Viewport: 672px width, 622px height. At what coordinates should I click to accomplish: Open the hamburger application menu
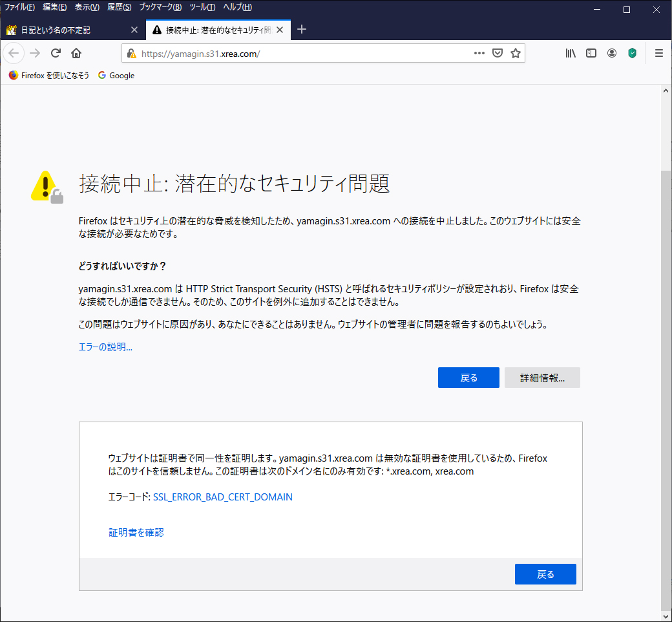pyautogui.click(x=658, y=53)
